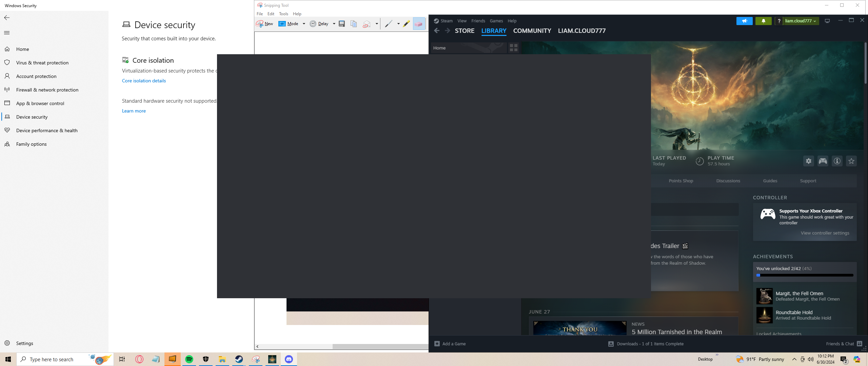Open the Snipping Tool Tools menu

(x=283, y=14)
